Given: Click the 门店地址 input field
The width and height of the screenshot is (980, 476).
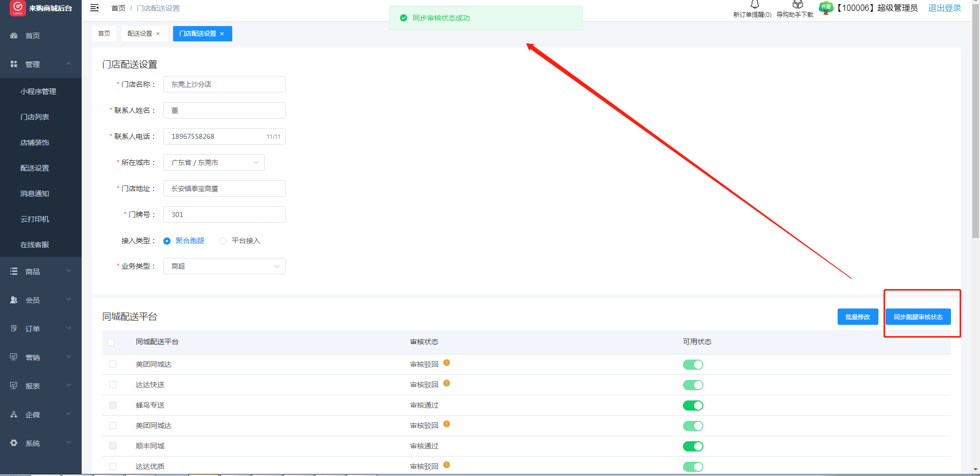Looking at the screenshot, I should point(224,188).
